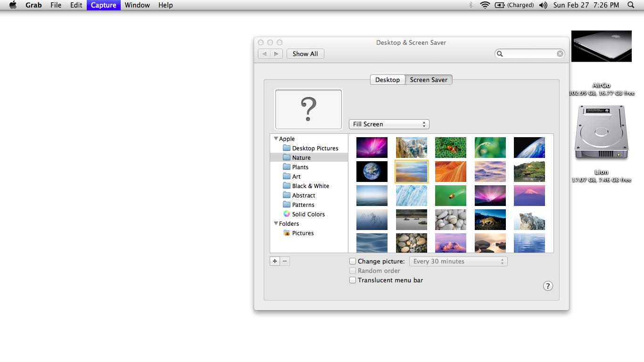Select the Art folder in the sidebar
644x362 pixels.
[296, 176]
